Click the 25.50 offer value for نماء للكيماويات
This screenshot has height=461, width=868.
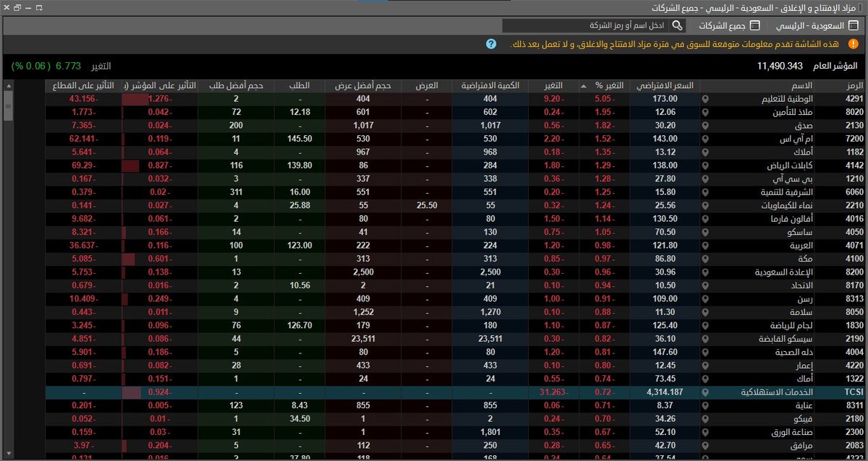tap(427, 206)
